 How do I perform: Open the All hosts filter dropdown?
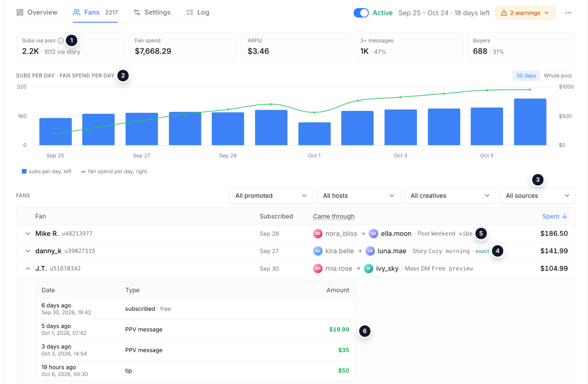358,196
